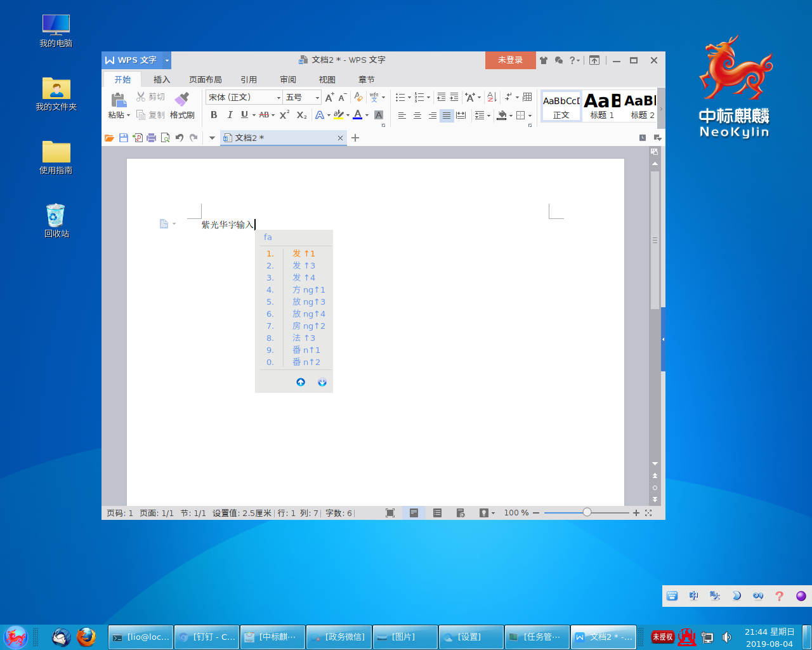Expand borders dropdown arrow
Image resolution: width=812 pixels, height=650 pixels.
tap(530, 116)
